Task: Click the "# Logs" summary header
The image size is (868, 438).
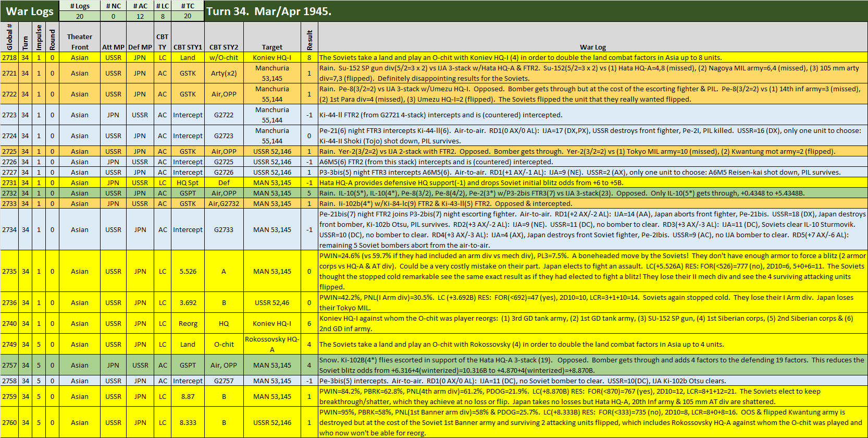Action: (80, 6)
